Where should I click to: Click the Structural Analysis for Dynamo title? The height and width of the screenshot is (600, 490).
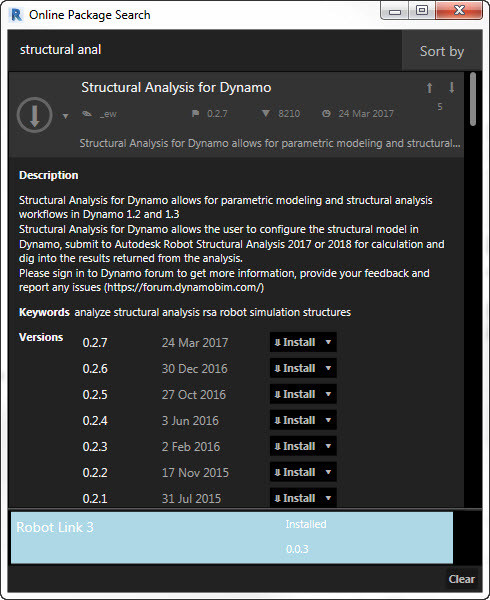176,88
